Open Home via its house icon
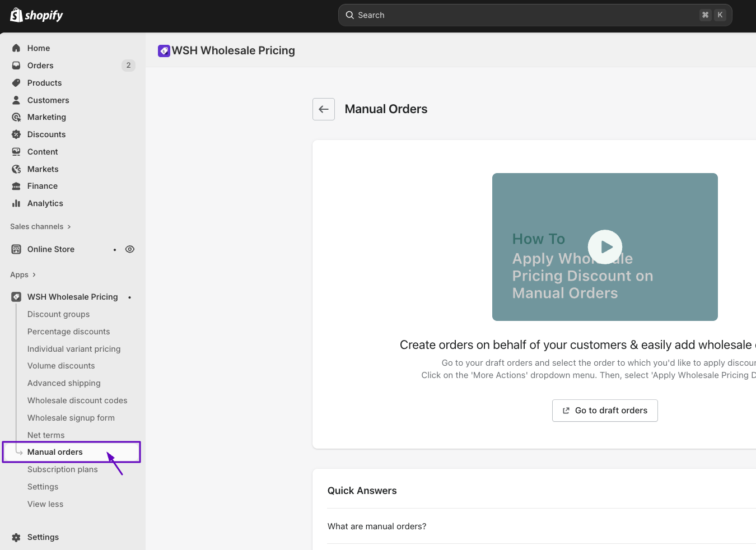 point(16,48)
